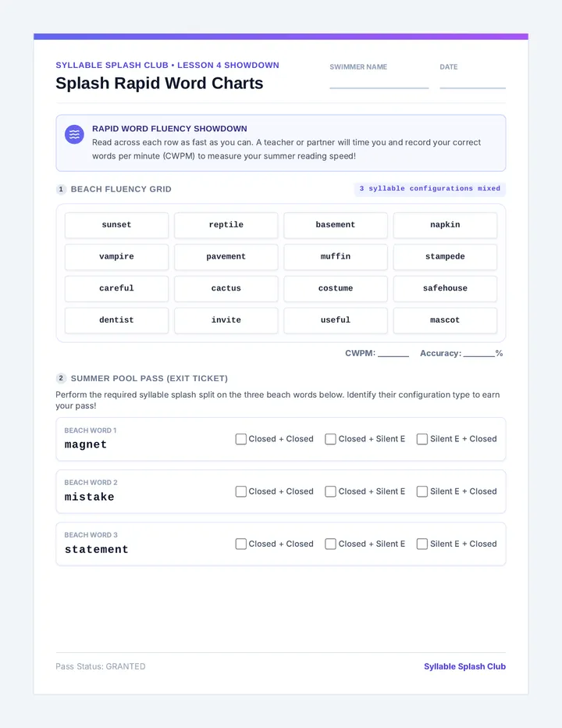Click the section 1 number badge
This screenshot has height=728, width=562.
(61, 190)
